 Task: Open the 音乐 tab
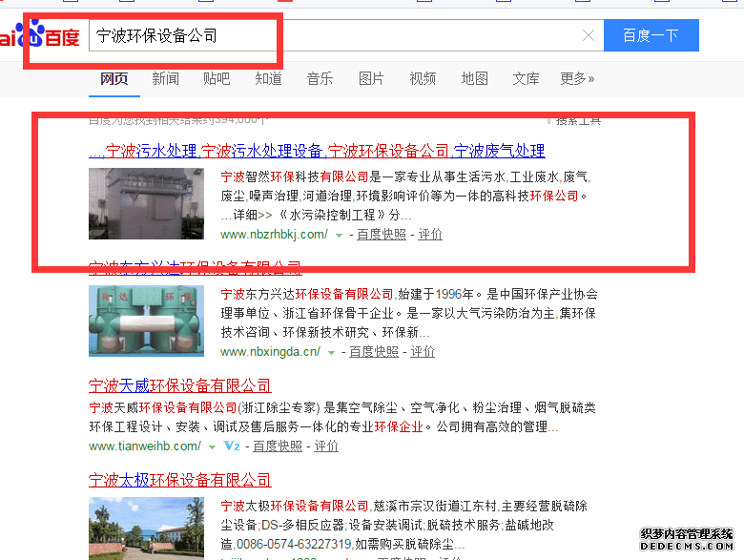point(320,78)
